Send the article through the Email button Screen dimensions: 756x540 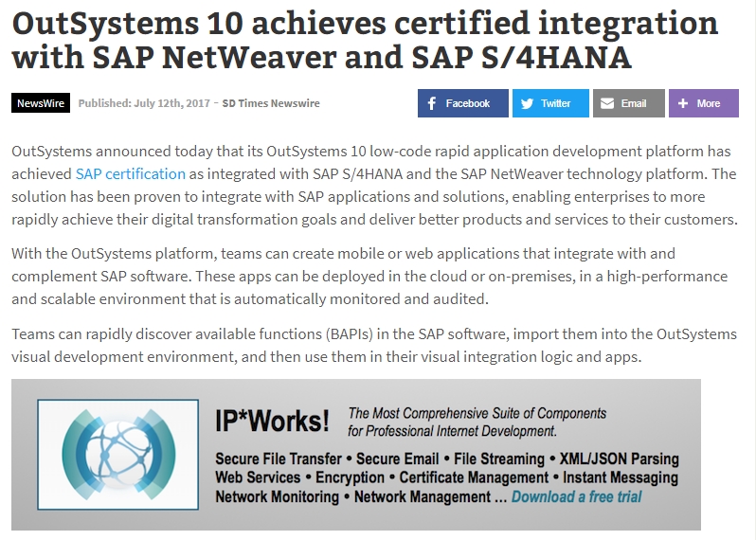[629, 103]
